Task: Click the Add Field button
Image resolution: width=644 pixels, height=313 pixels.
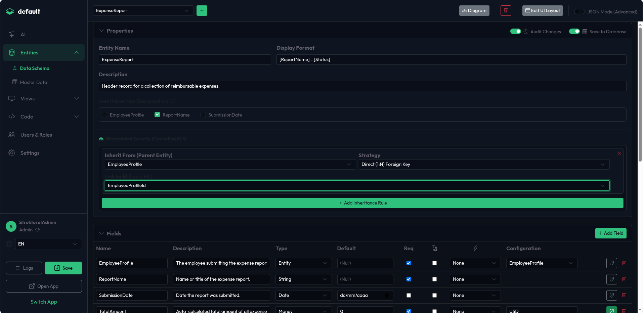Action: pos(611,233)
